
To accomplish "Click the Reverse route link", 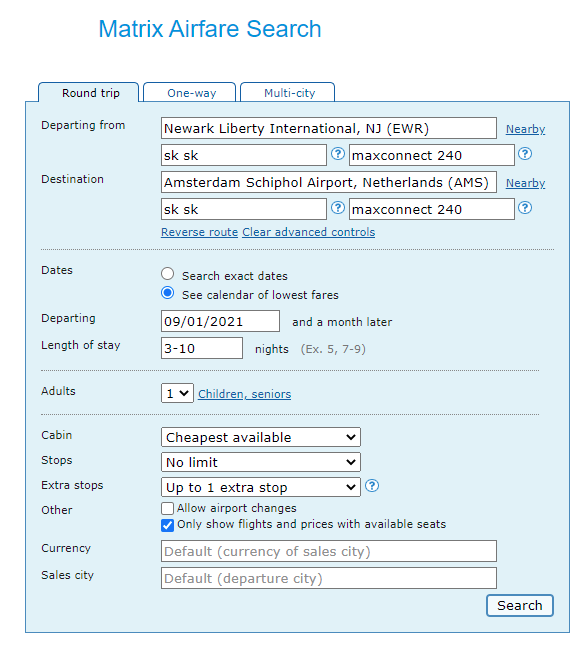I will pos(199,232).
